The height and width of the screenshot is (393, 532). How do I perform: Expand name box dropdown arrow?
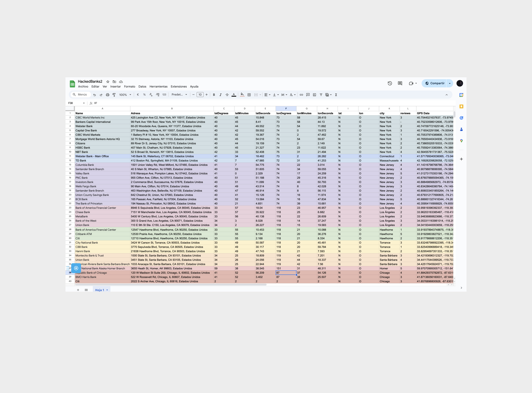[x=84, y=103]
